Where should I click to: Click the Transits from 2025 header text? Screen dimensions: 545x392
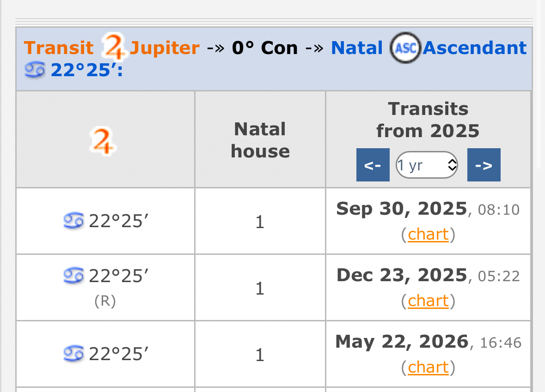click(x=428, y=120)
